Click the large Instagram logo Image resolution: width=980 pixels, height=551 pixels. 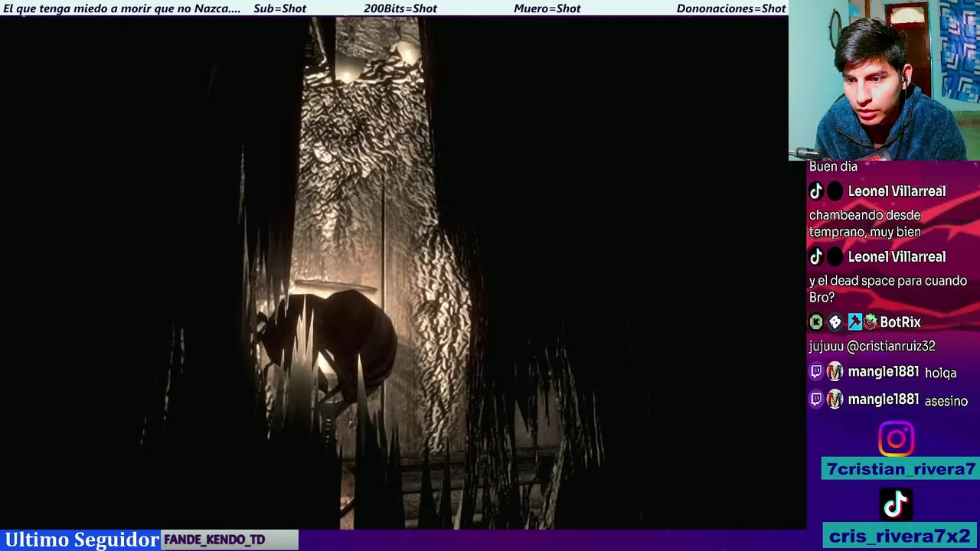coord(896,439)
